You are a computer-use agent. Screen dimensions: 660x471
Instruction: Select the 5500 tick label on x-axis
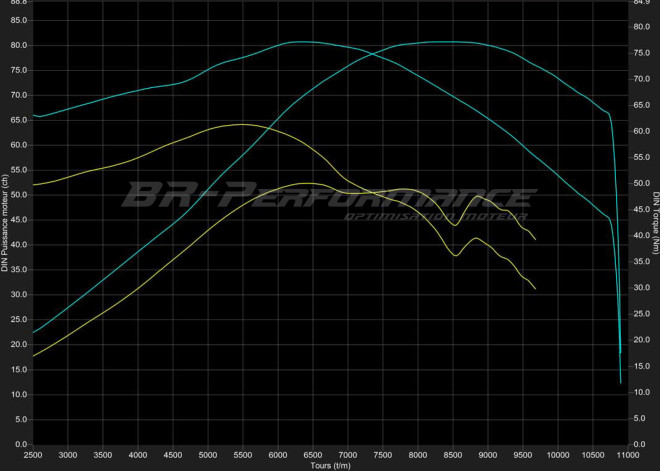[x=241, y=455]
